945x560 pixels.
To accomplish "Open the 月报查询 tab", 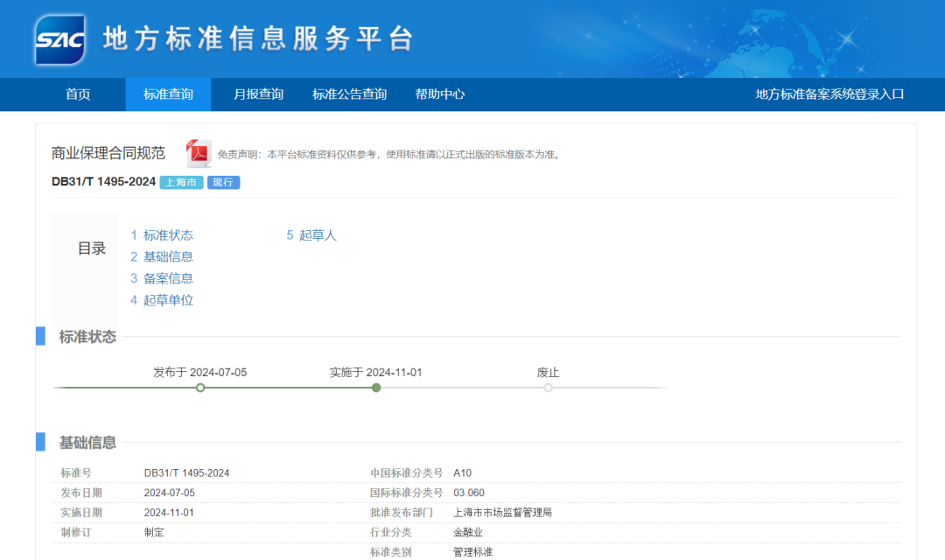I will pyautogui.click(x=258, y=94).
